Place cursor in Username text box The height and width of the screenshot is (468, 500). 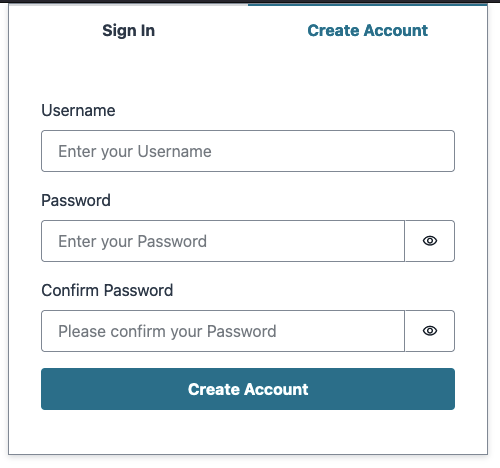click(248, 151)
